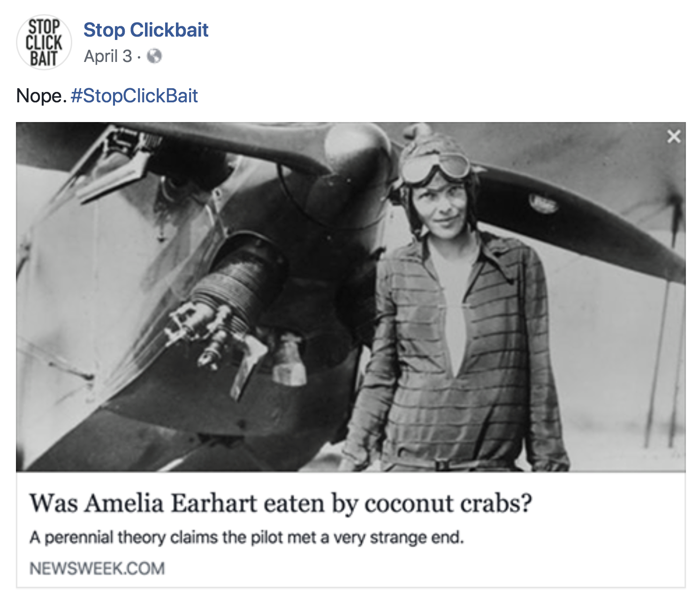Click the pilot's goggles in the photo

[x=436, y=167]
